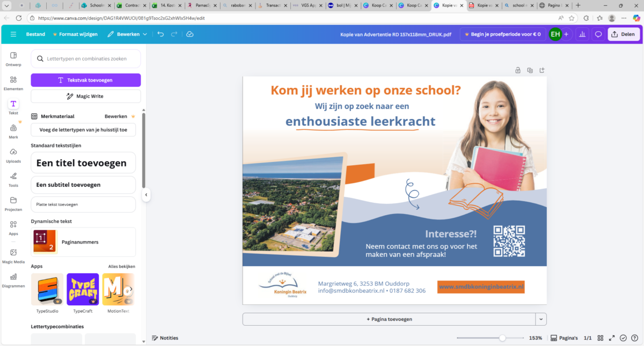Open the Elementen sidebar panel

(13, 83)
